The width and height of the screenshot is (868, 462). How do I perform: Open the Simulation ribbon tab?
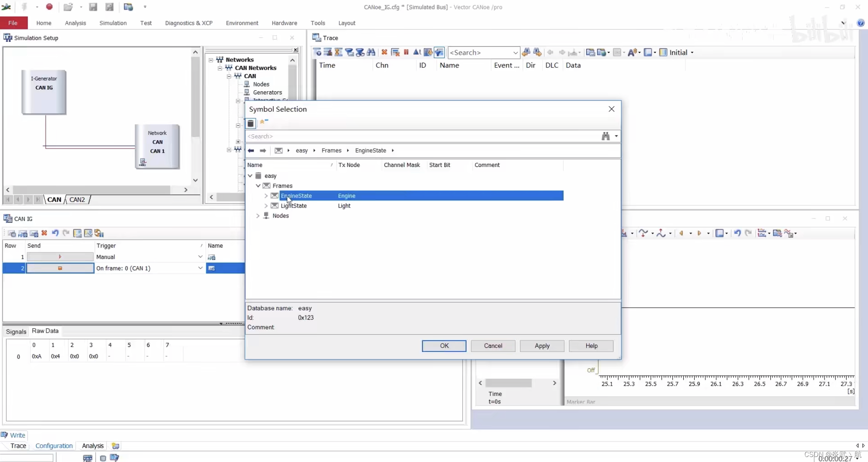tap(113, 23)
